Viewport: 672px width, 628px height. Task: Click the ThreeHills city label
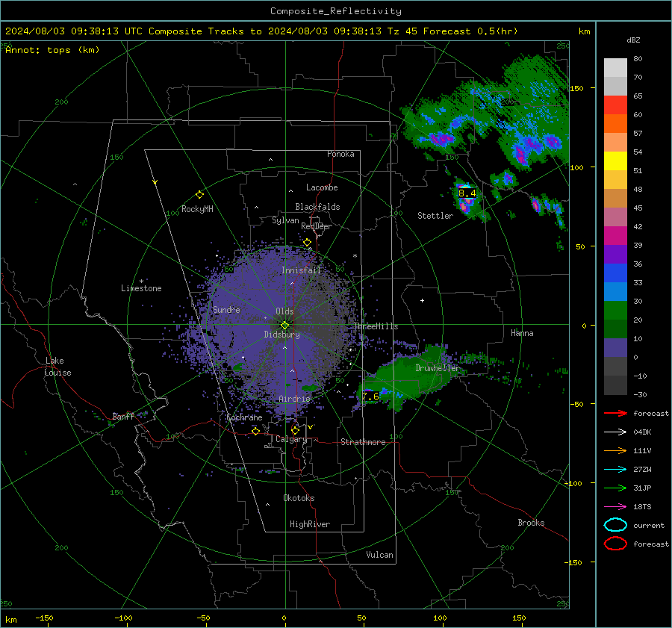point(376,326)
